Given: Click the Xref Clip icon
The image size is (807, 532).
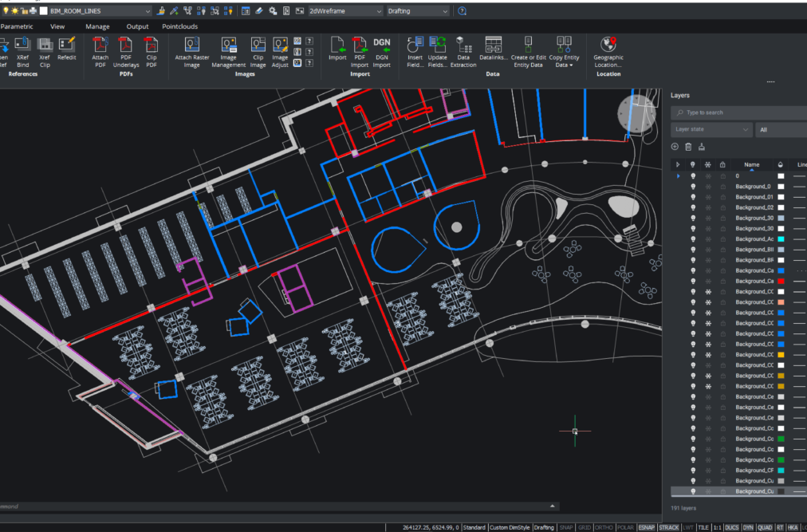Looking at the screenshot, I should tap(45, 45).
